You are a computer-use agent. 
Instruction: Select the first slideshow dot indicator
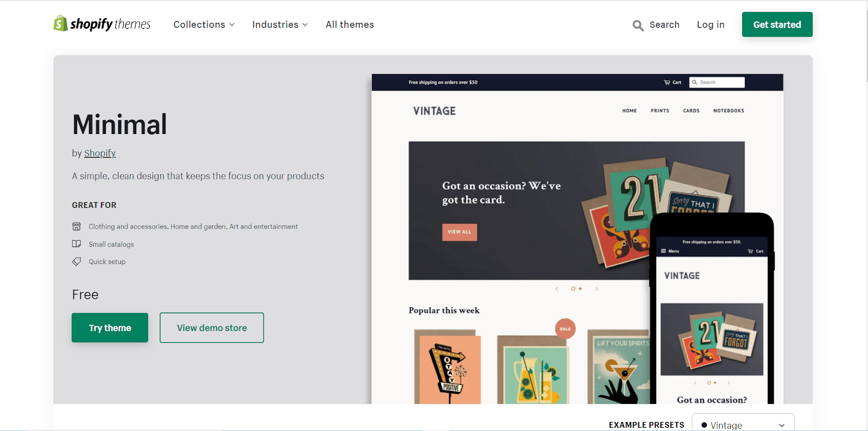(x=573, y=289)
